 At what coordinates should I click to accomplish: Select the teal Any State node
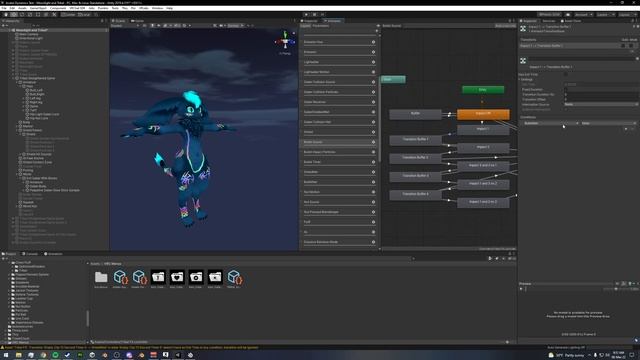click(393, 79)
